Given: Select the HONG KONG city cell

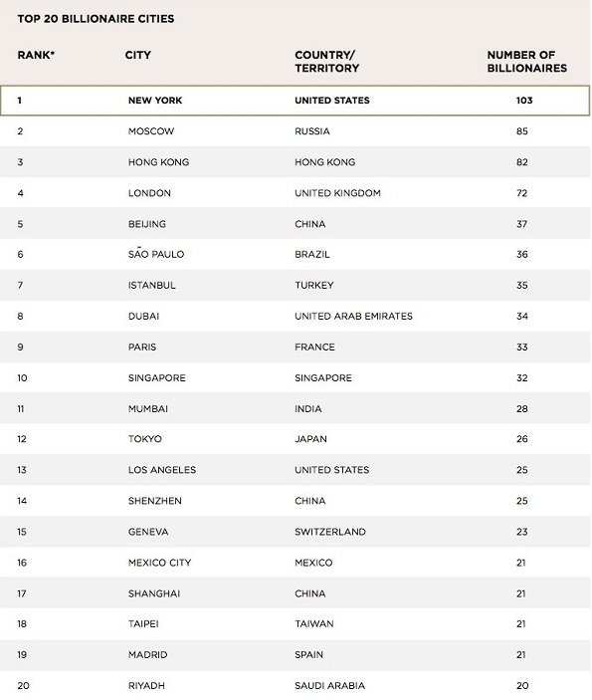Looking at the screenshot, I should coord(158,162).
